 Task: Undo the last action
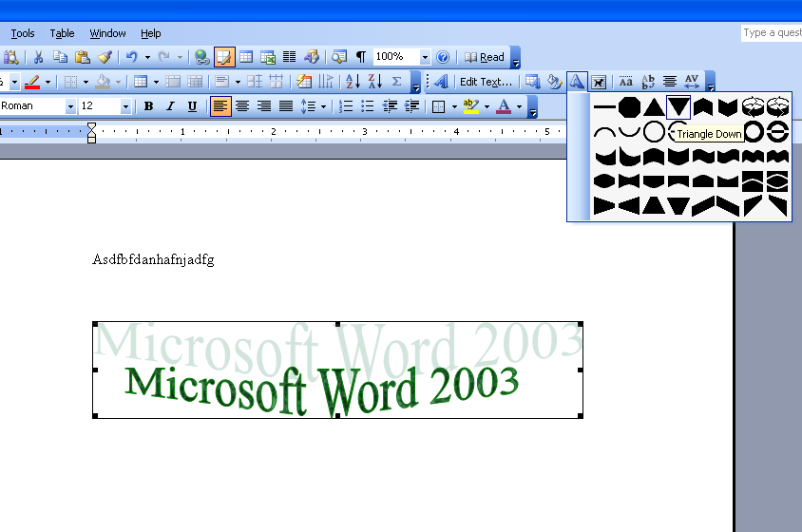132,57
